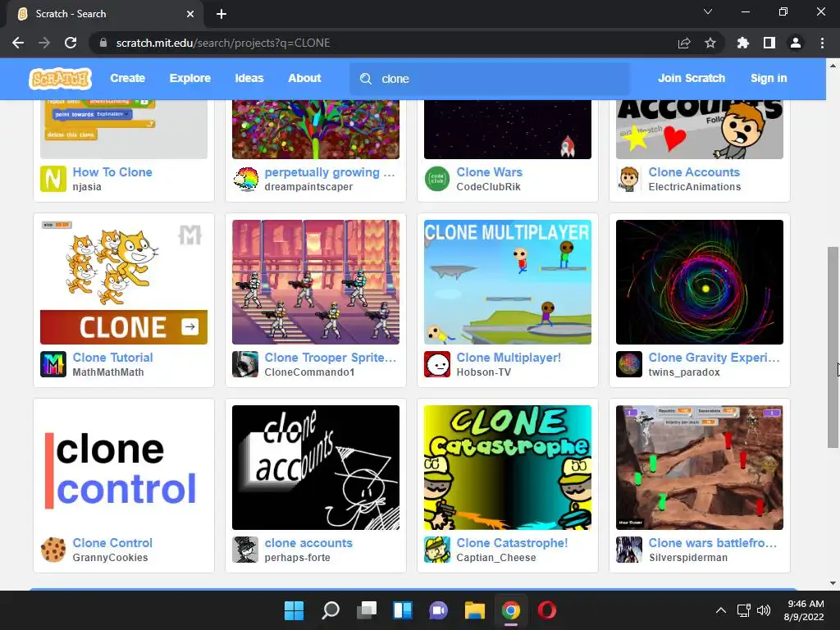This screenshot has height=630, width=840.
Task: Open the Chrome tab search dropdown arrow
Action: (x=708, y=11)
